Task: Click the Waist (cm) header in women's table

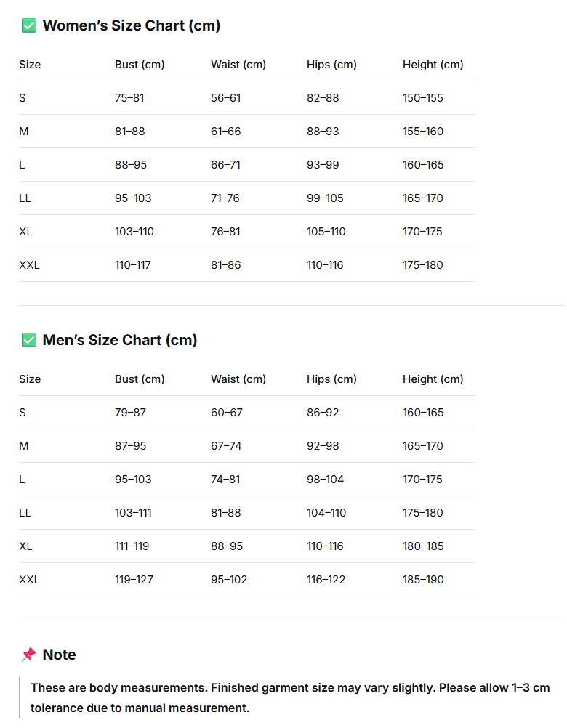Action: pyautogui.click(x=238, y=65)
